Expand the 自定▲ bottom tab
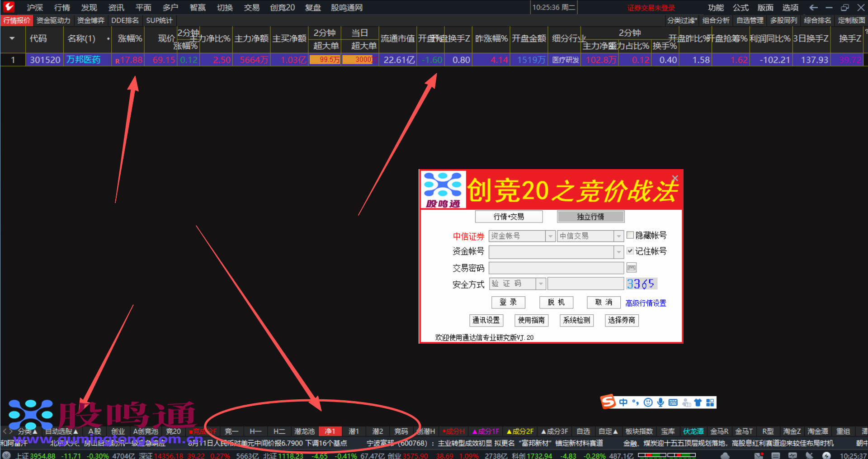 click(x=608, y=431)
